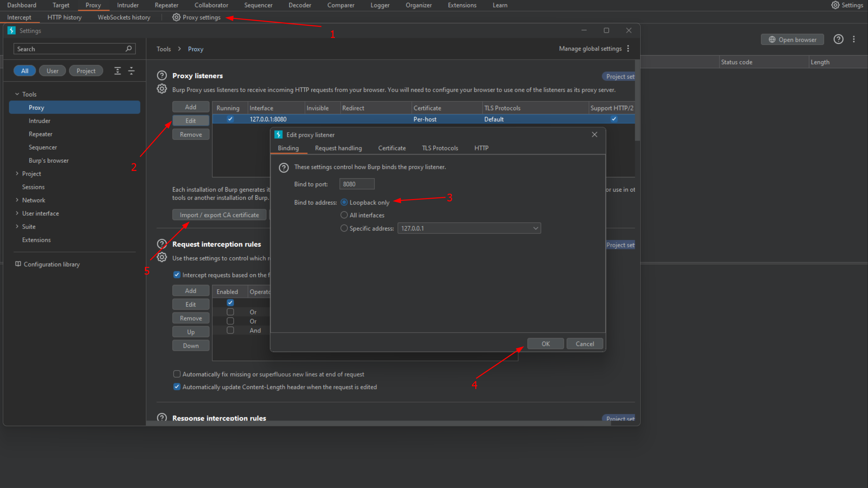This screenshot has width=868, height=488.
Task: Select the All interfaces radio option
Action: coord(344,215)
